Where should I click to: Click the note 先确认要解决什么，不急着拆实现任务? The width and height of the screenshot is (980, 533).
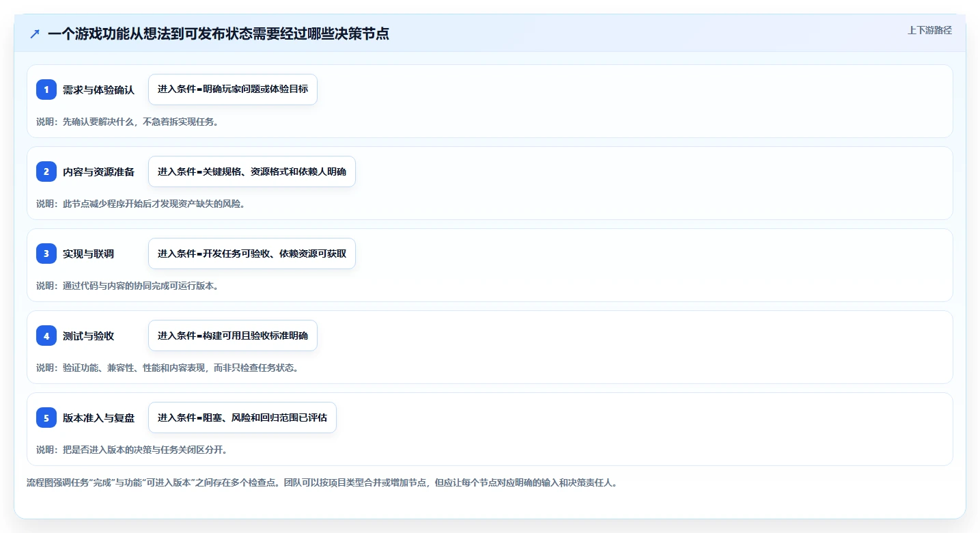pos(127,122)
